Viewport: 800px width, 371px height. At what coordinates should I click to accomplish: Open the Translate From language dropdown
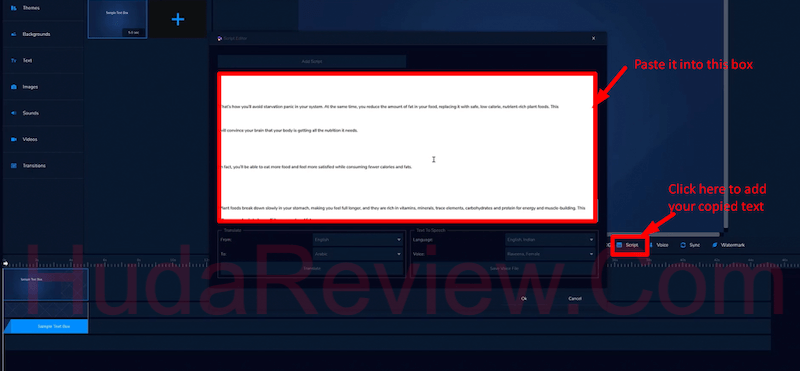coord(358,239)
